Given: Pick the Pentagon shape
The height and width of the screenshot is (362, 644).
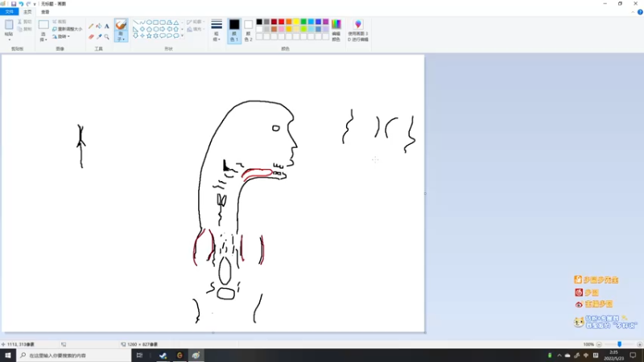Looking at the screenshot, I should [149, 29].
